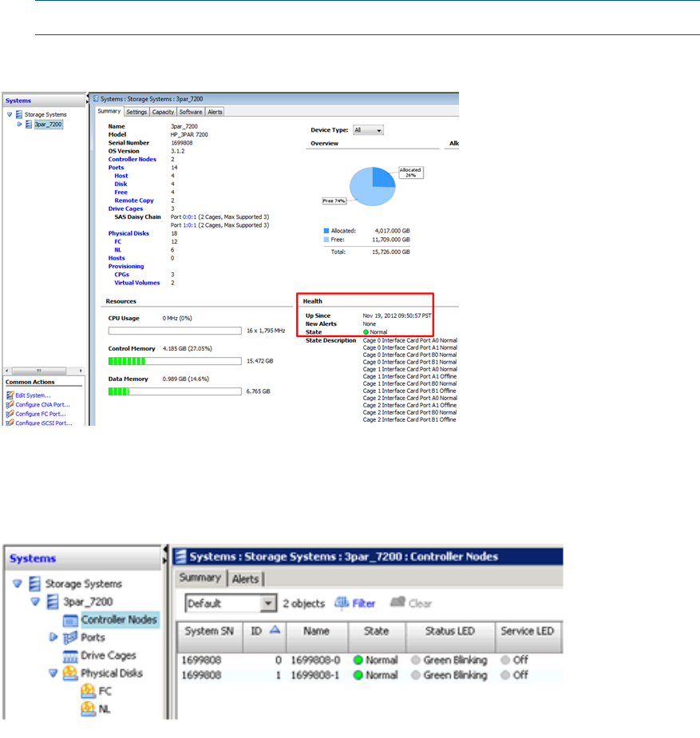Open the Settings tab
Screen dimensions: 700x738
click(x=136, y=112)
